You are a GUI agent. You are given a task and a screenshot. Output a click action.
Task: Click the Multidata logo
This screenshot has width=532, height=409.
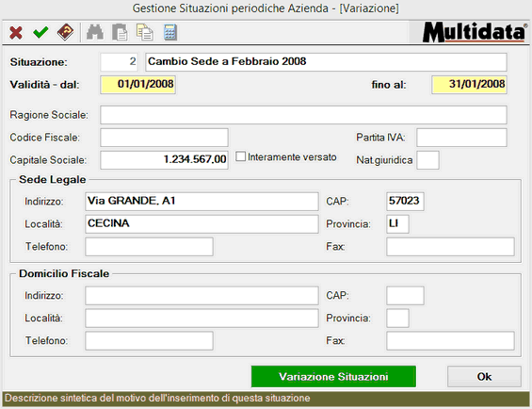pyautogui.click(x=475, y=32)
